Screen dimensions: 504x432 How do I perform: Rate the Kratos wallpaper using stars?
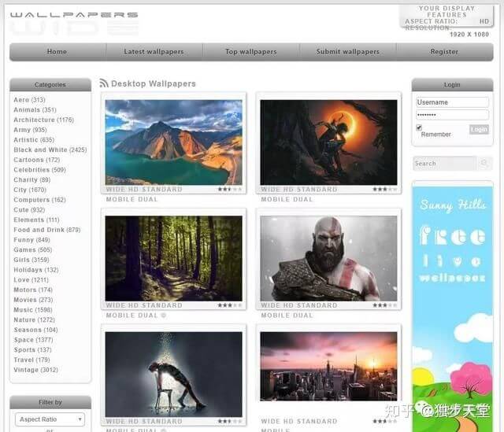tap(385, 305)
